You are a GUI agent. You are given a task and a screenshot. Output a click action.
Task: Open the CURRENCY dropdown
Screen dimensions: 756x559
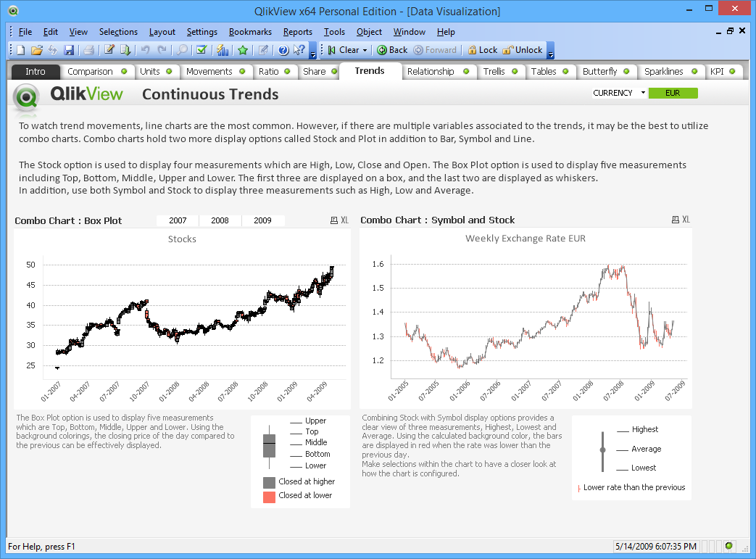pyautogui.click(x=642, y=93)
